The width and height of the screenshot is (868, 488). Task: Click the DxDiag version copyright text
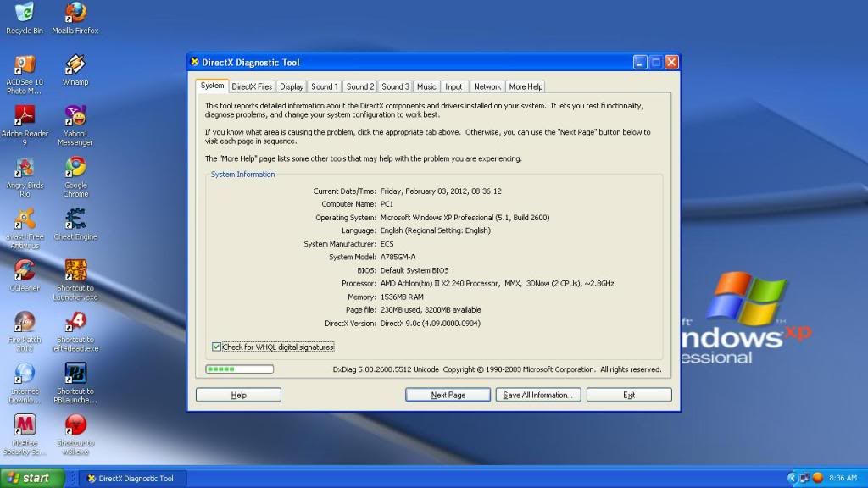point(497,369)
